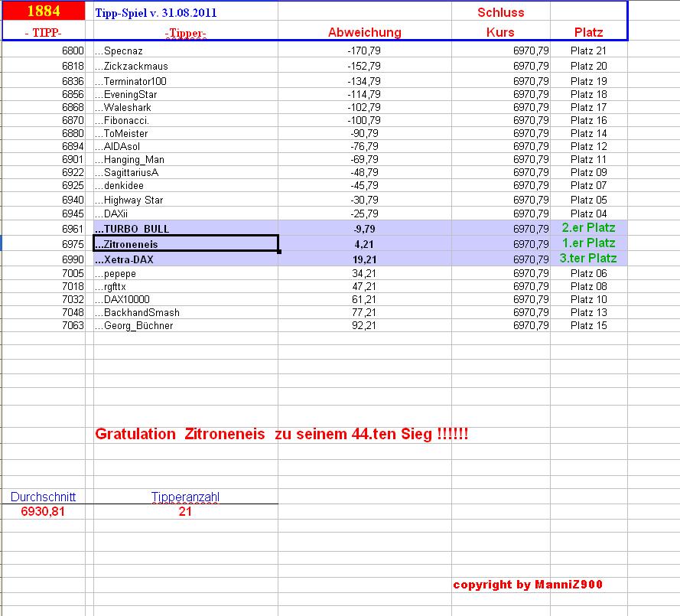Click the ...Xetra-DAX cell

pyautogui.click(x=186, y=259)
